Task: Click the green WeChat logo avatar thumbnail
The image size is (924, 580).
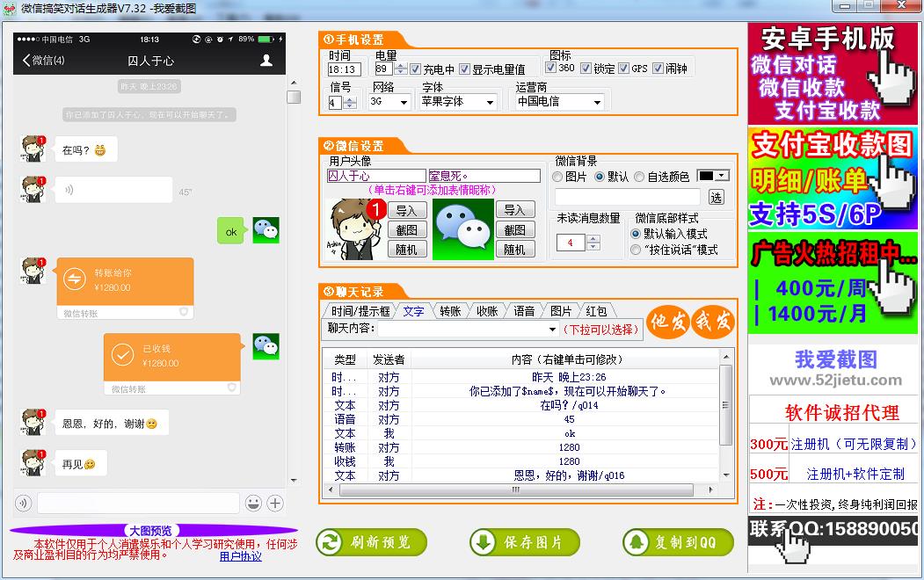Action: (x=463, y=229)
